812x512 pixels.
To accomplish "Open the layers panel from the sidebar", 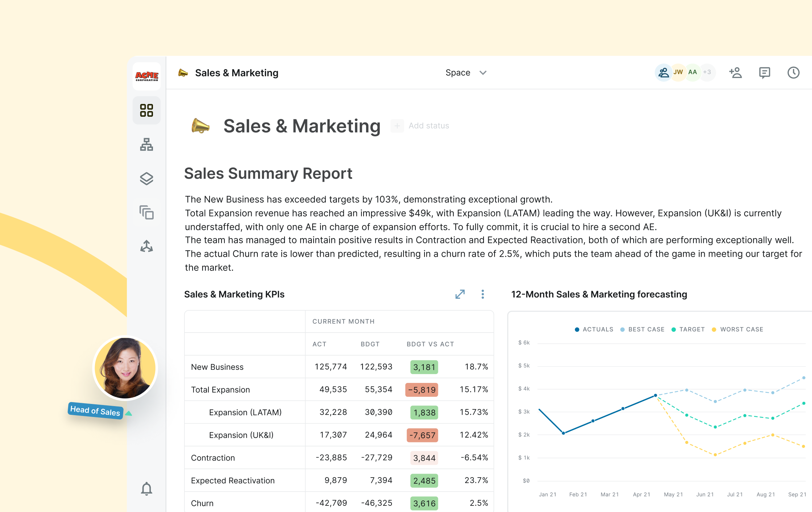I will click(x=146, y=178).
